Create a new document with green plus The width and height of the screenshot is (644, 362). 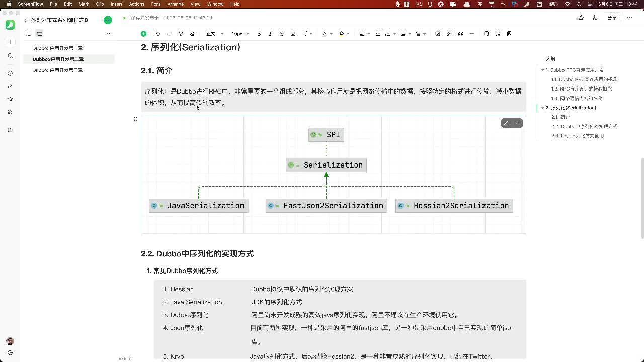(x=108, y=20)
